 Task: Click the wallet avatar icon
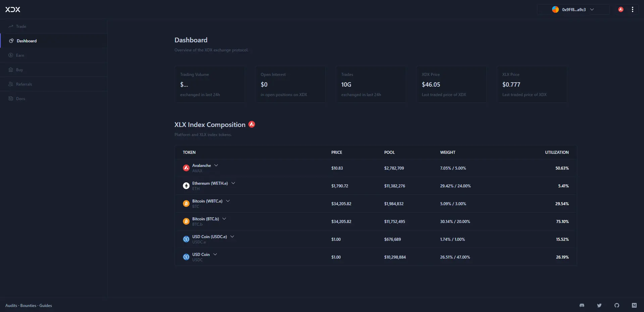[x=555, y=9]
